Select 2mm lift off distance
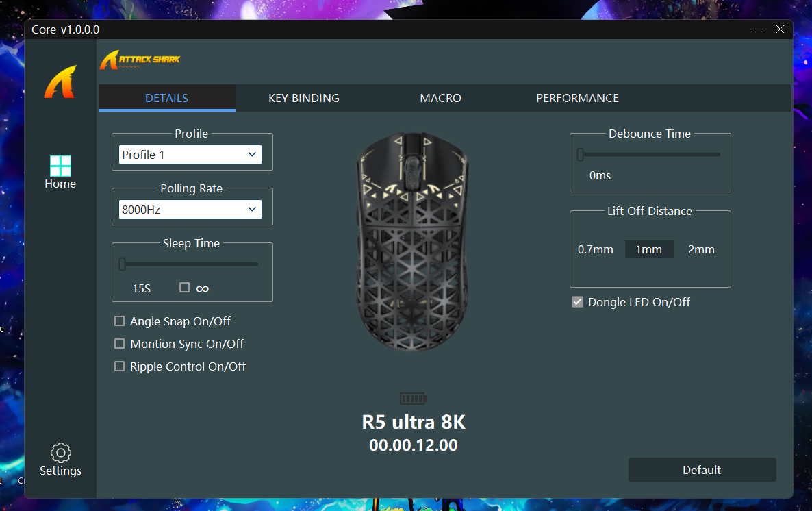This screenshot has width=812, height=511. [x=701, y=249]
